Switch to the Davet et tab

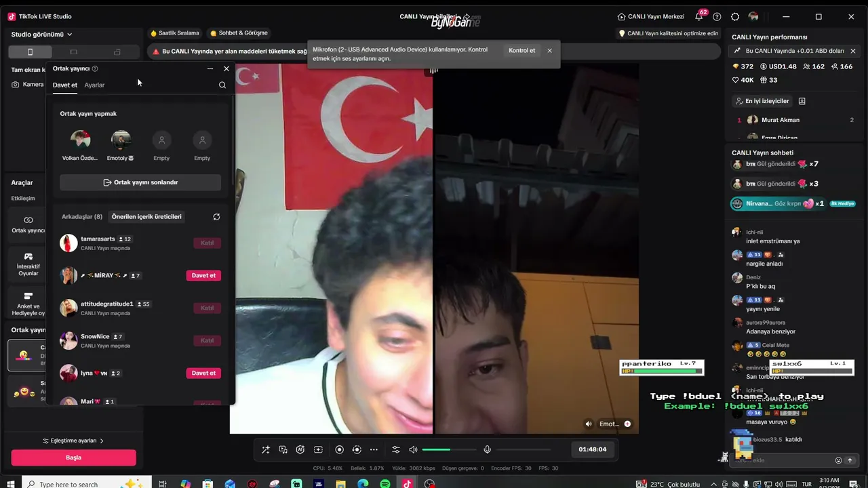(65, 85)
